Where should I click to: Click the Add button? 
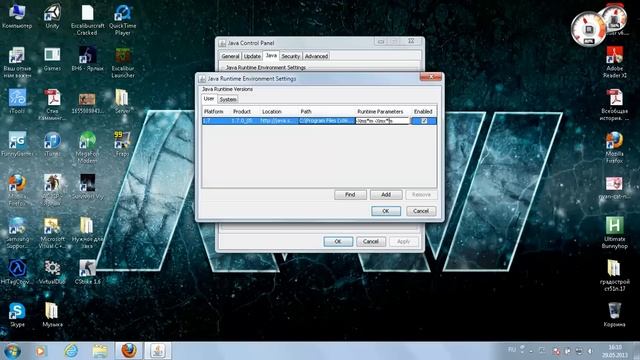tap(386, 195)
